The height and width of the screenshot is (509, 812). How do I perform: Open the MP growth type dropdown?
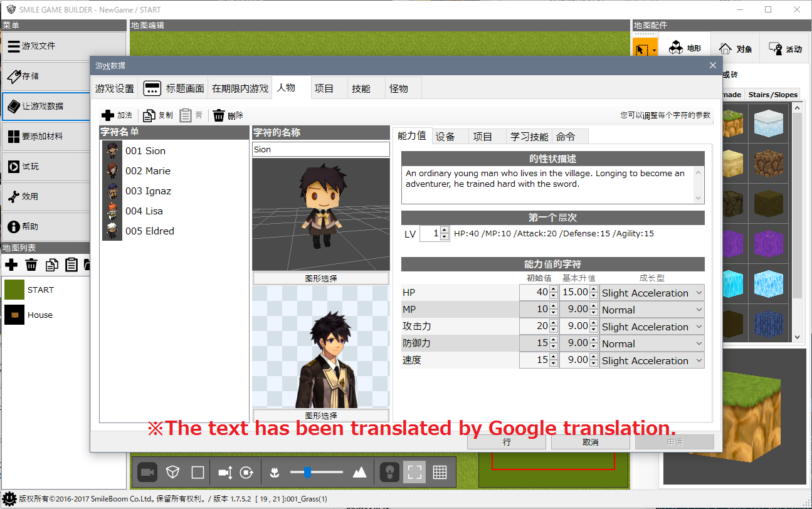651,310
